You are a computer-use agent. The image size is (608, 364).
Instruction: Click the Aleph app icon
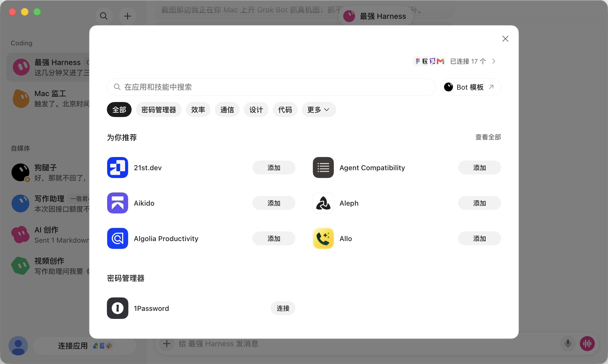[323, 203]
